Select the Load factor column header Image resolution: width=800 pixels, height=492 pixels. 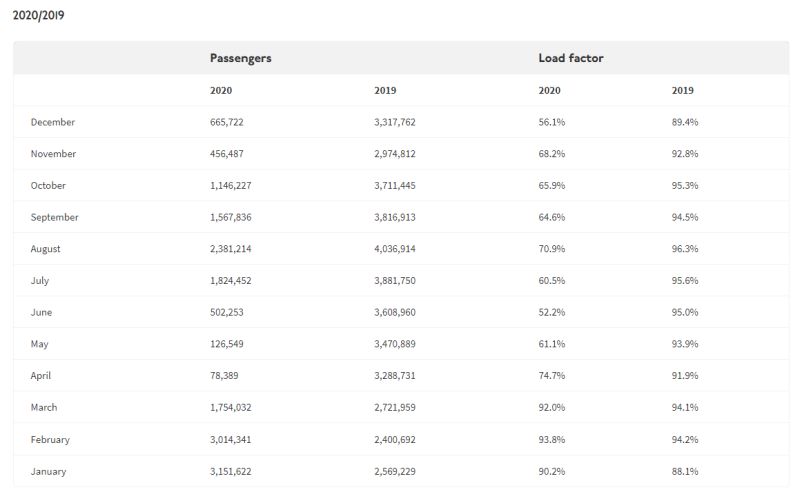(x=570, y=58)
